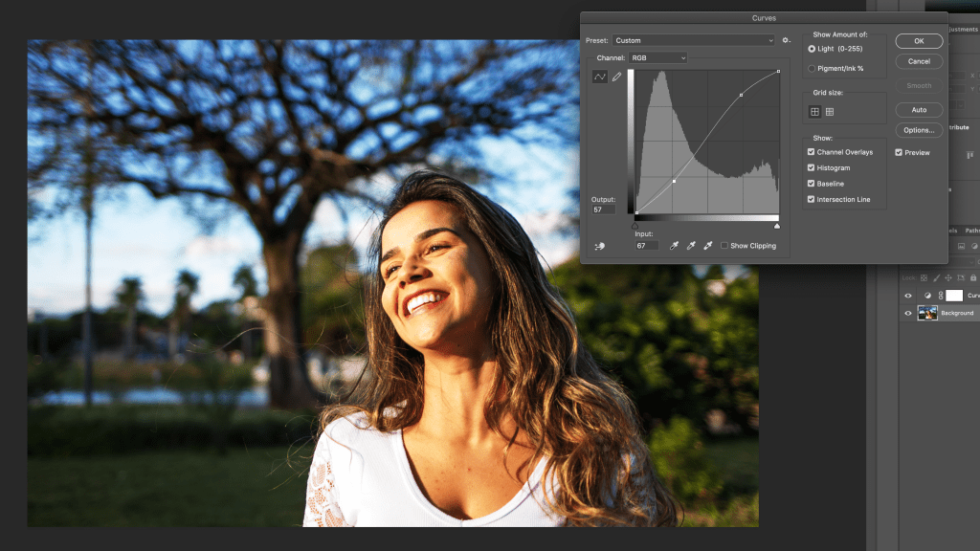Select the black point eyedropper
The image size is (980, 551).
[x=674, y=245]
